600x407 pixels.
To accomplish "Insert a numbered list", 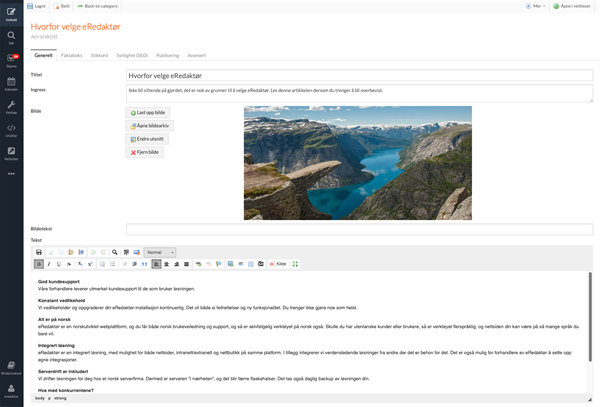I will pos(102,264).
